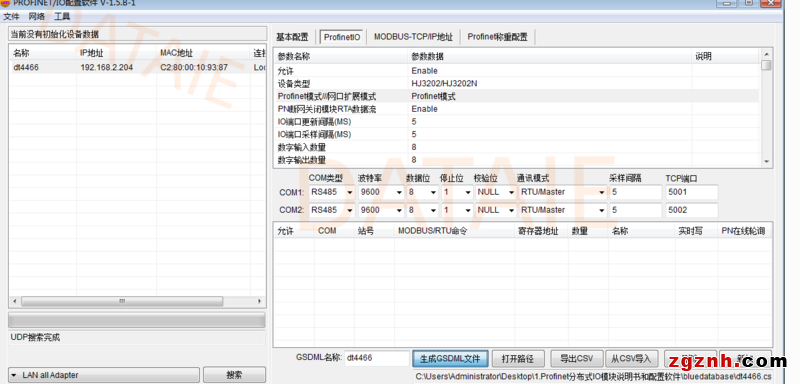Open COM1 COM类型 dropdown RS485
Screen dimensions: 800x384
coord(332,192)
